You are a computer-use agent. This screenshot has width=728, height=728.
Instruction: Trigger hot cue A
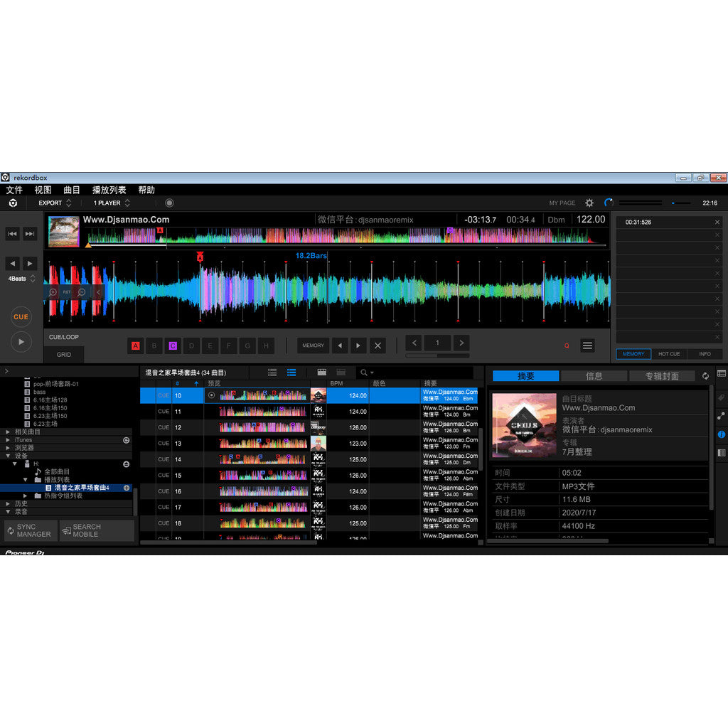click(136, 346)
